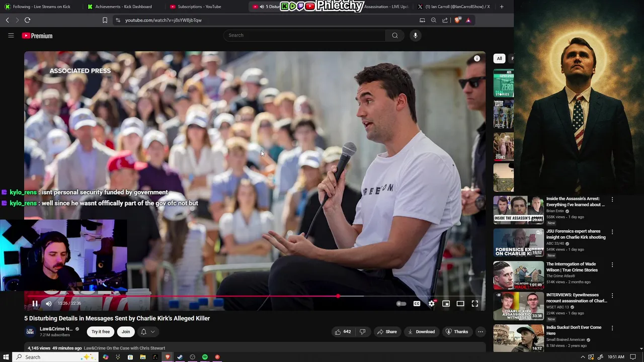
Task: Open options menu for JSU Forensics video
Action: click(x=612, y=232)
